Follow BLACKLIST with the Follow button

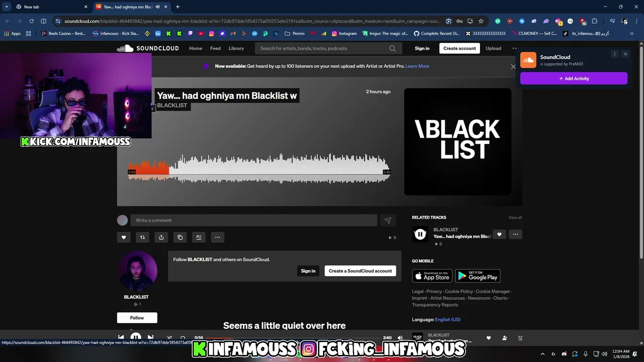(137, 318)
